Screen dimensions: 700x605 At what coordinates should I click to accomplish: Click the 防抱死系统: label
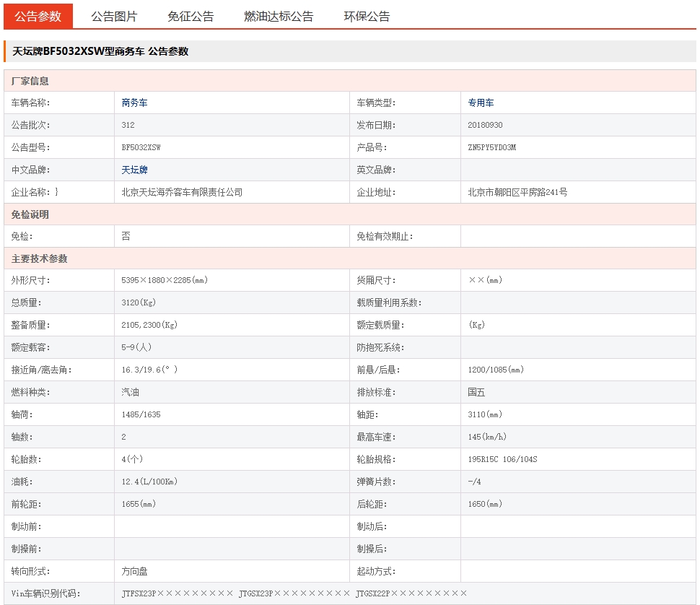click(x=380, y=347)
